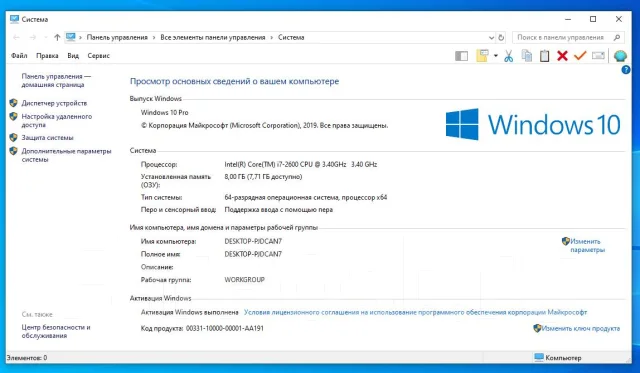This screenshot has height=373, width=640.
Task: Open the Файл menu
Action: tap(19, 56)
